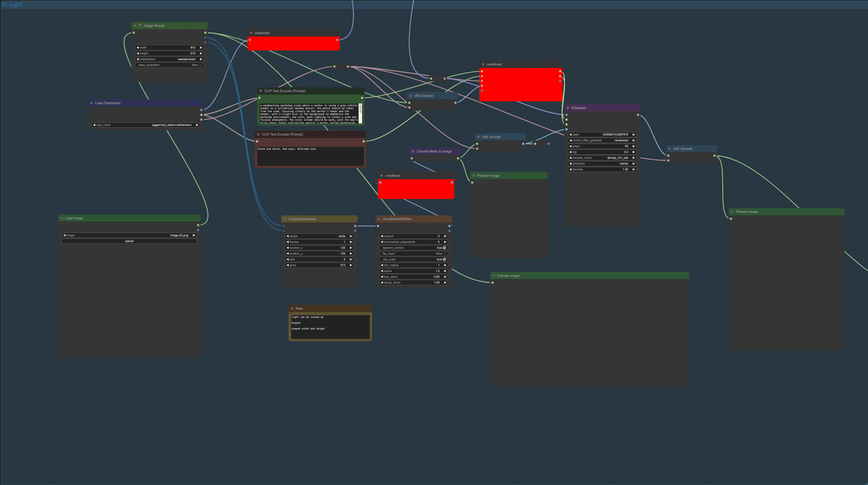Open the scheduler dropdown set to karras
This screenshot has width=868, height=485.
tap(602, 164)
